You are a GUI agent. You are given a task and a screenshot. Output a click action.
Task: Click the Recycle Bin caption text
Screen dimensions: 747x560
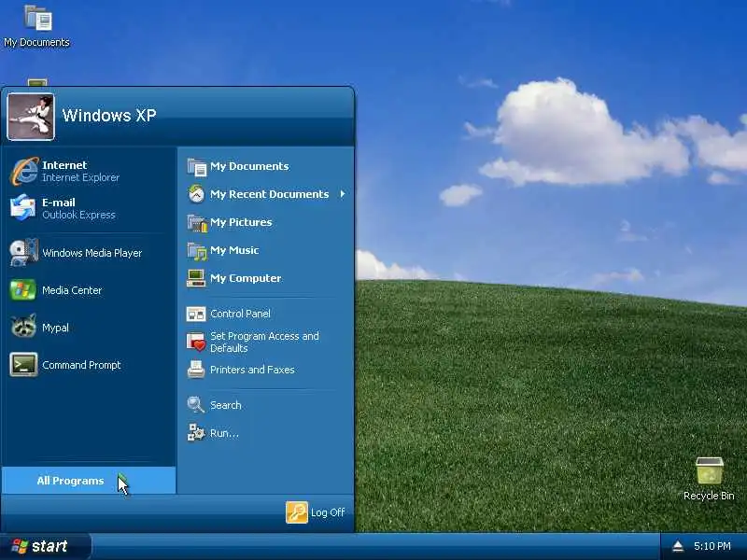[x=709, y=496]
